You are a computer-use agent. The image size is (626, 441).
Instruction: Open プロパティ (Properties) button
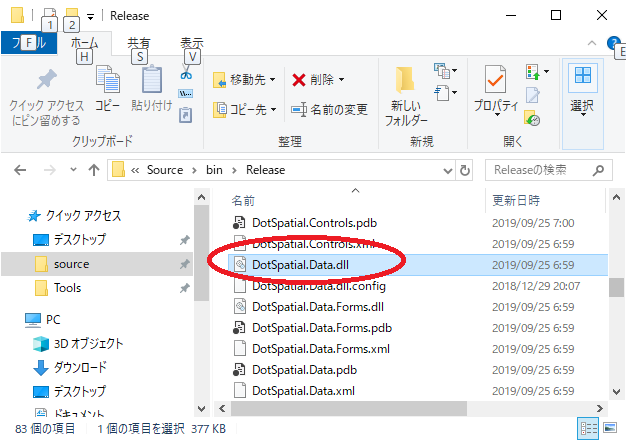496,91
